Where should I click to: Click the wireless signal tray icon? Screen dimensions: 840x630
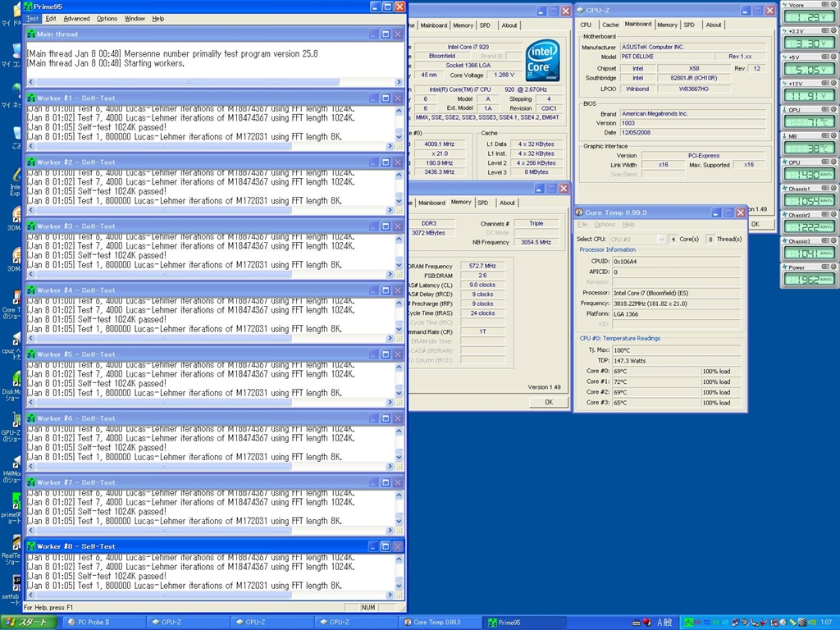802,623
